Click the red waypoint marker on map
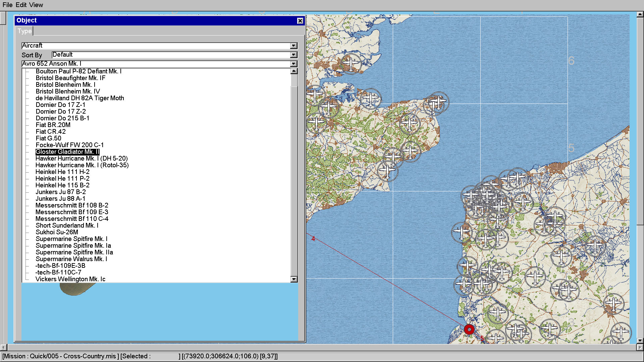 (x=469, y=329)
